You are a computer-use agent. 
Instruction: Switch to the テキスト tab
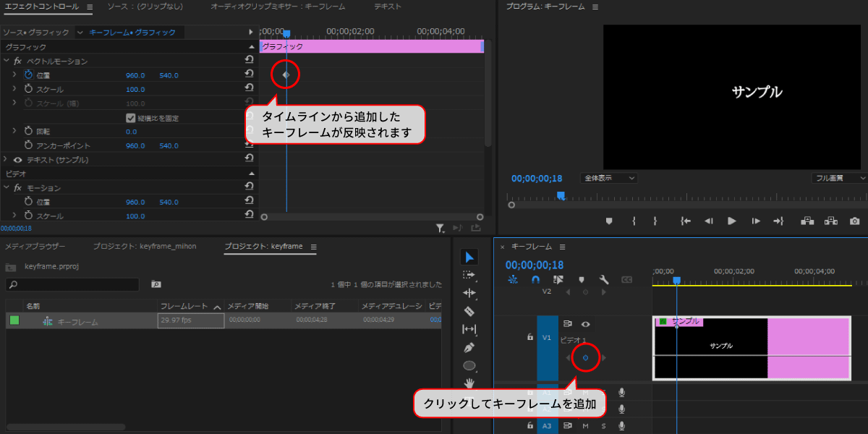tap(388, 7)
